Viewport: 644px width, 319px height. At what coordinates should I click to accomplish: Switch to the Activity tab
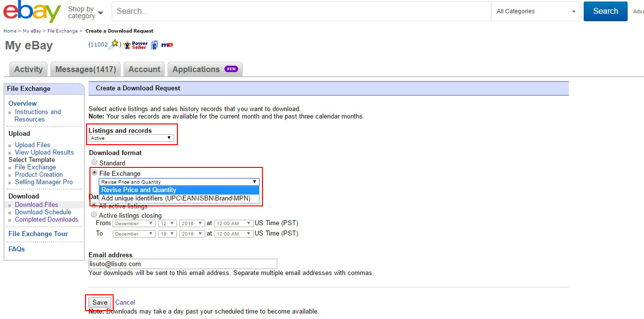29,69
